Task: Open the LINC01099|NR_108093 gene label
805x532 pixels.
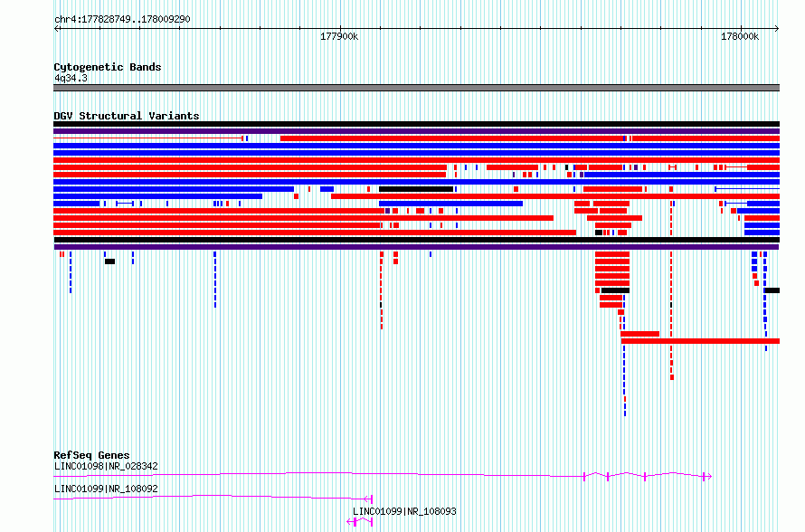Action: click(x=404, y=511)
